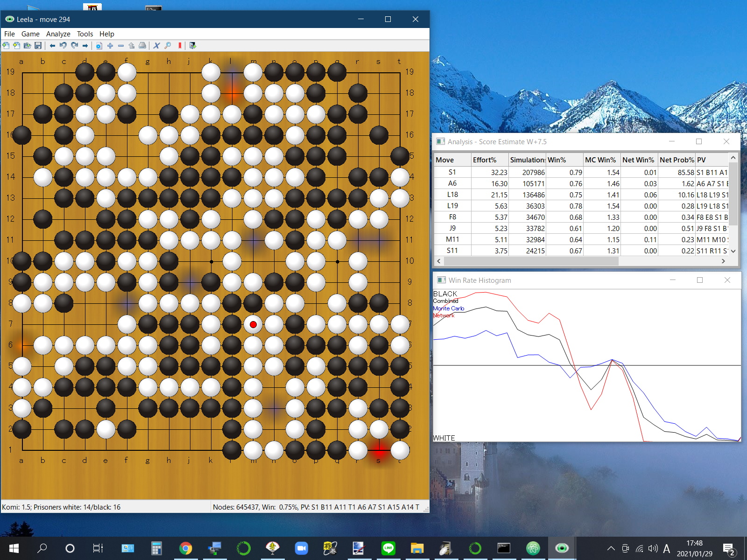Viewport: 747px width, 560px height.
Task: Click the Net Prob% column header
Action: click(x=677, y=160)
